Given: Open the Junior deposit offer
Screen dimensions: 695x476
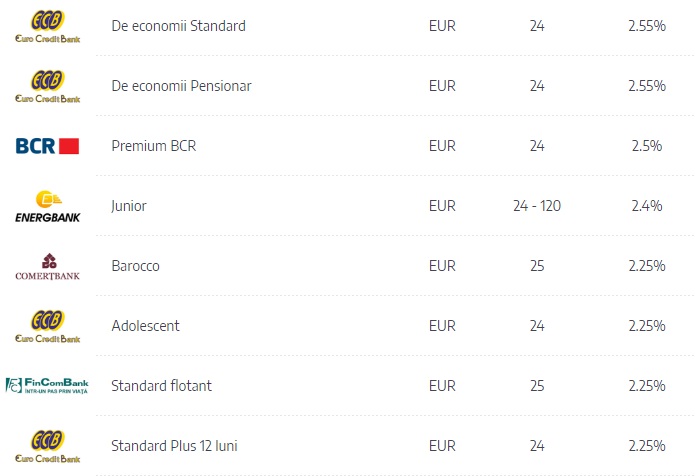Looking at the screenshot, I should point(129,206).
